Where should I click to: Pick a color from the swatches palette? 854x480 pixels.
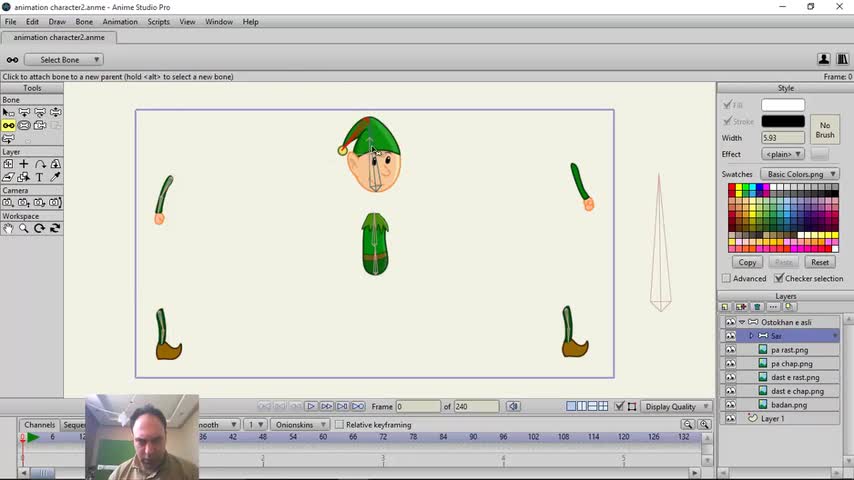coord(783,218)
